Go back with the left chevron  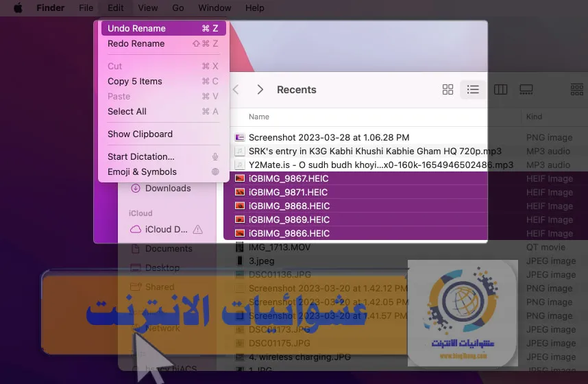236,90
